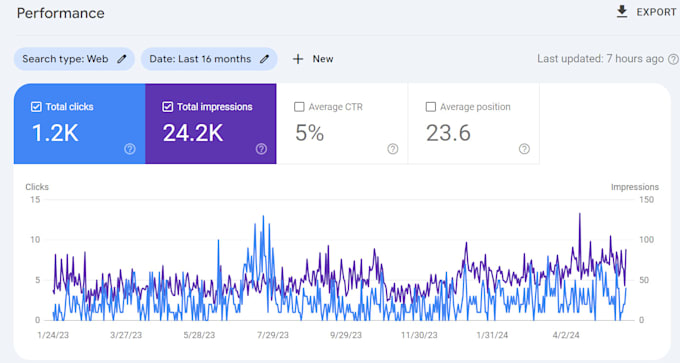Select the 5% average CTR value
Screen dimensions: 680x363
pos(310,133)
